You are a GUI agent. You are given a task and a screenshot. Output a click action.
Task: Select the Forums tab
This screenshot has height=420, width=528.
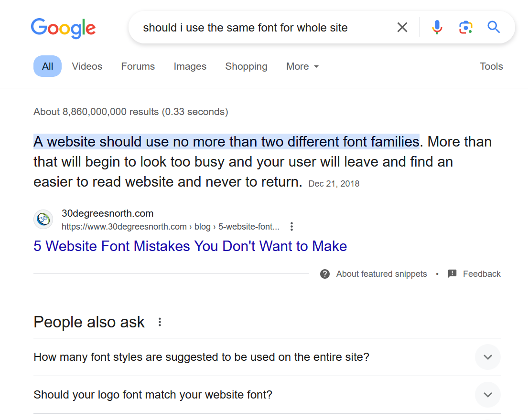coord(138,66)
